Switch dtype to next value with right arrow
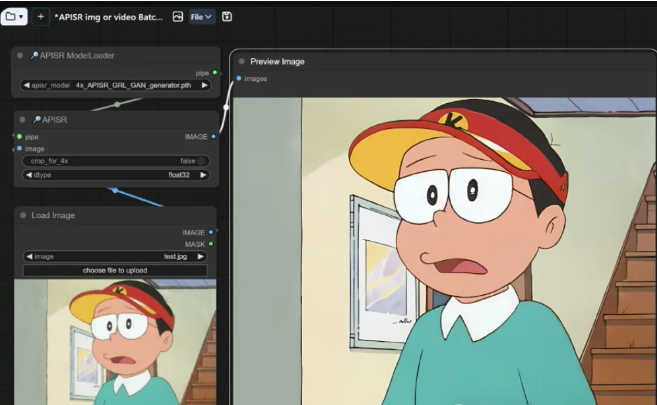657x405 pixels. tap(204, 175)
